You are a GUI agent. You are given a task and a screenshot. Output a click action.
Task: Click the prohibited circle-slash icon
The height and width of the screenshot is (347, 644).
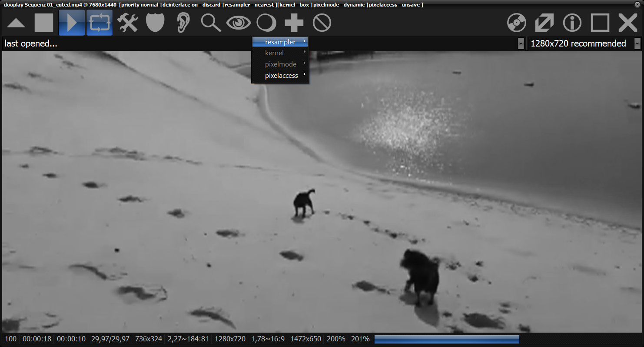tap(322, 23)
